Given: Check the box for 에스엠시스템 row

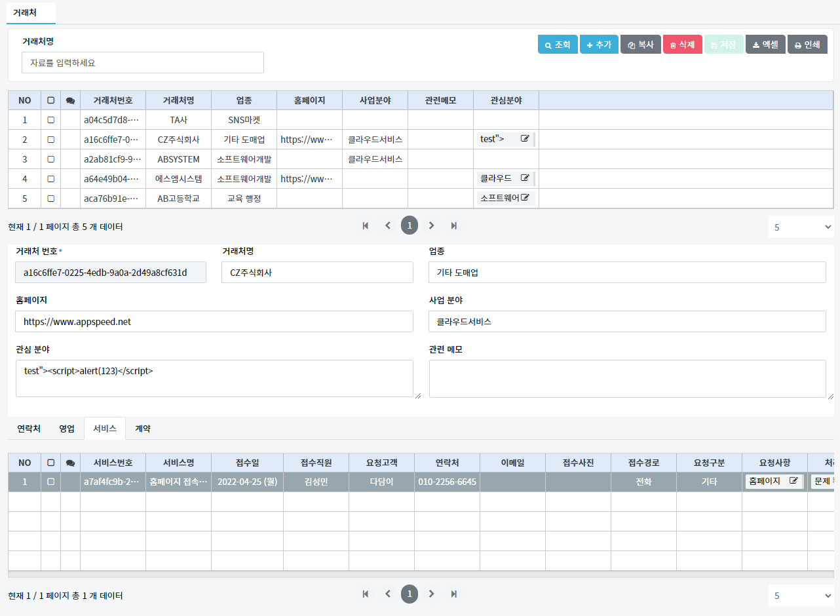Looking at the screenshot, I should click(50, 179).
